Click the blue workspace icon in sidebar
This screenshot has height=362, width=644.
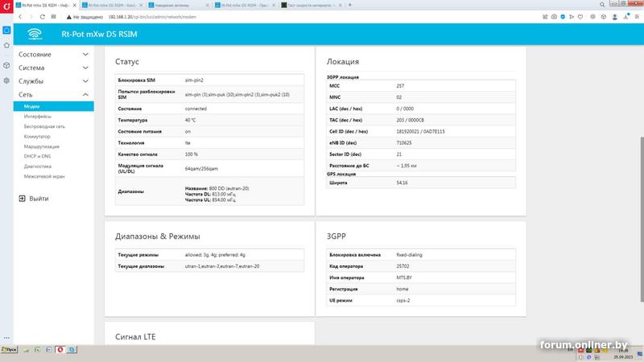pyautogui.click(x=6, y=30)
